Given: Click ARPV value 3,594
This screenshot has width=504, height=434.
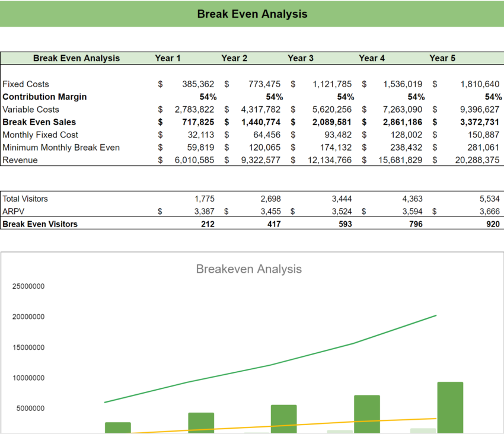Looking at the screenshot, I should 413,211.
